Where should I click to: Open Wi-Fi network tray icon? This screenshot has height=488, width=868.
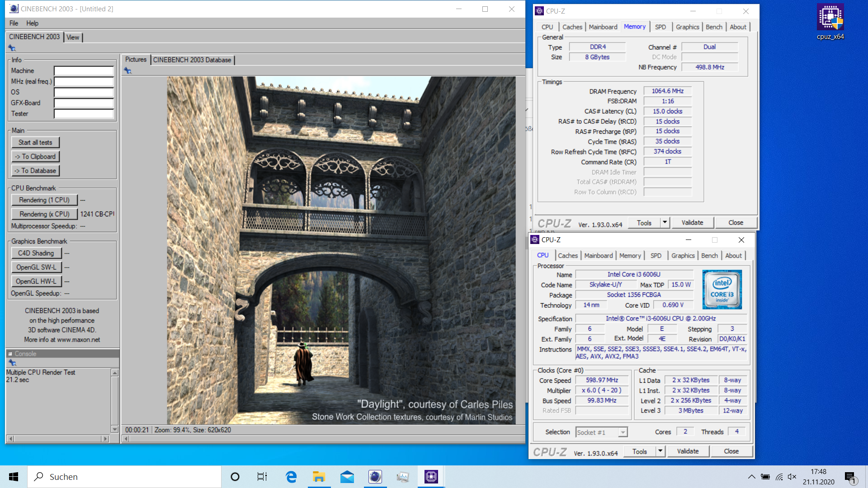779,477
